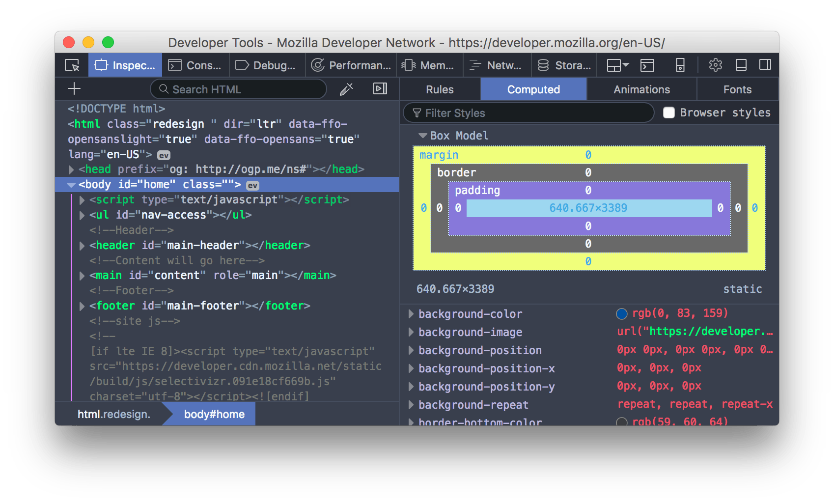Click the blue background-color swatch
Viewport: 834px width, 504px height.
[x=622, y=313]
